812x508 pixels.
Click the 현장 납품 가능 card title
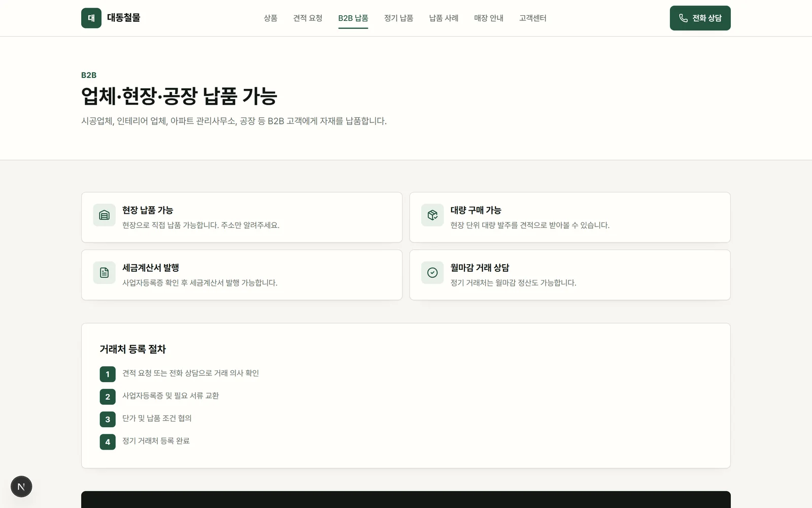148,210
